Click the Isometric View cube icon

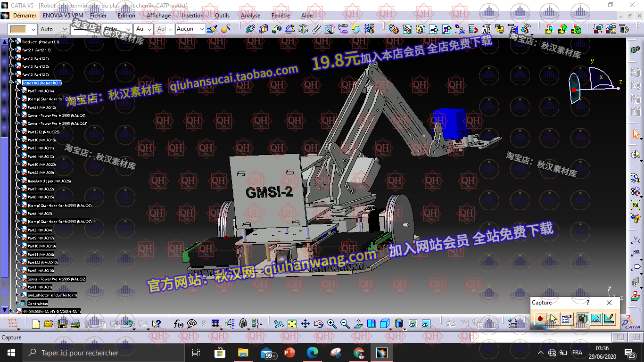[x=385, y=324]
